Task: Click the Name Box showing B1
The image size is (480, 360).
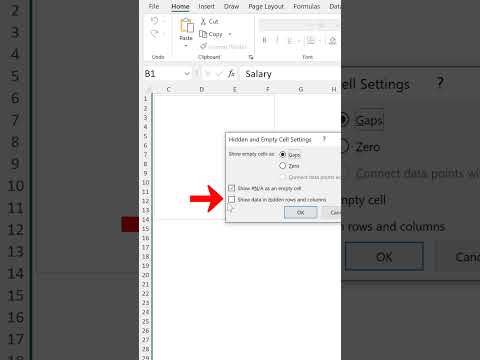Action: tap(163, 74)
